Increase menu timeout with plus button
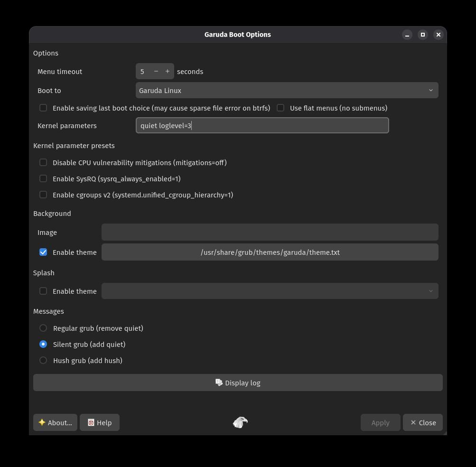Viewport: 476px width, 467px height. coord(167,71)
